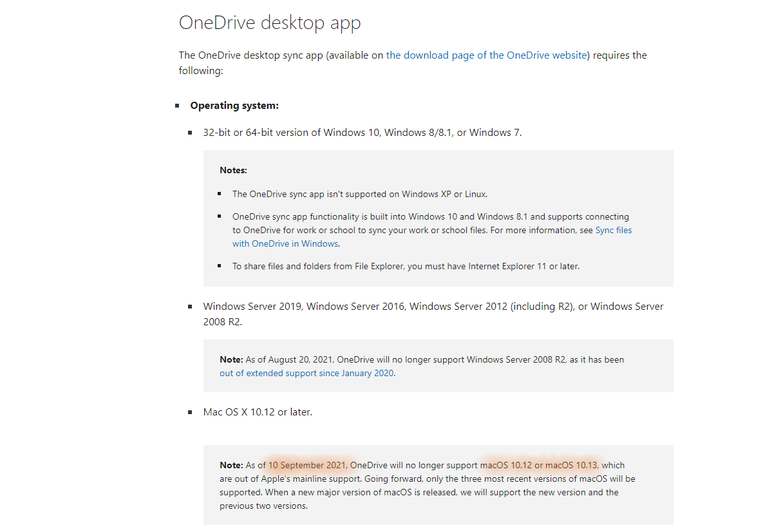Select the Operating system bullet label
The height and width of the screenshot is (532, 763).
(234, 105)
